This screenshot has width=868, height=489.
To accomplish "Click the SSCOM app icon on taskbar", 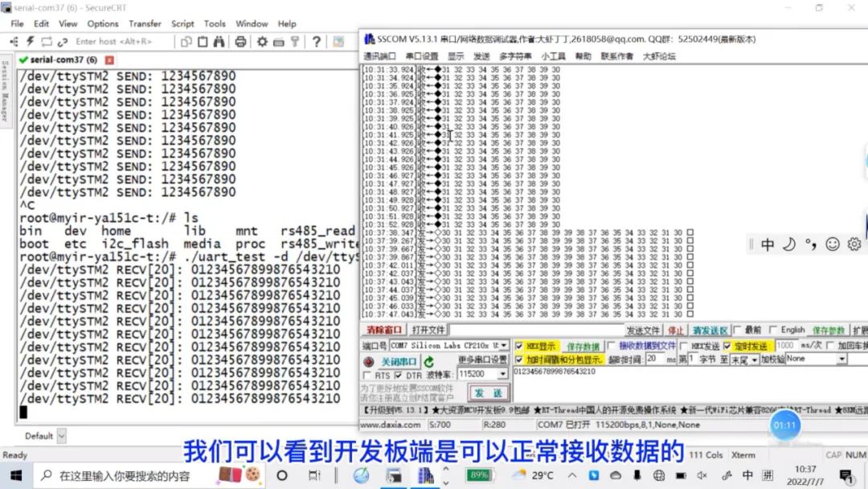I will [x=425, y=475].
